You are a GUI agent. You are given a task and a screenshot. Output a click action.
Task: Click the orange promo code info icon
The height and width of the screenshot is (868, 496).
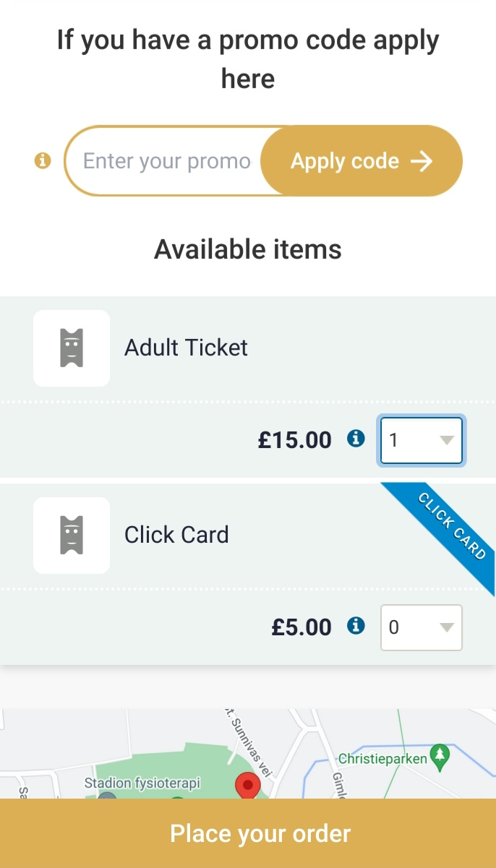point(43,160)
